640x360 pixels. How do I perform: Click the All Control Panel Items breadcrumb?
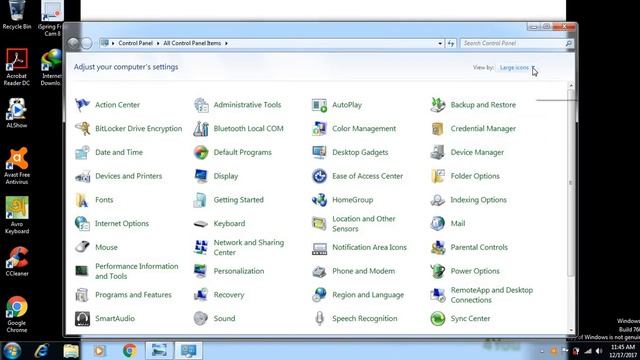tap(192, 43)
